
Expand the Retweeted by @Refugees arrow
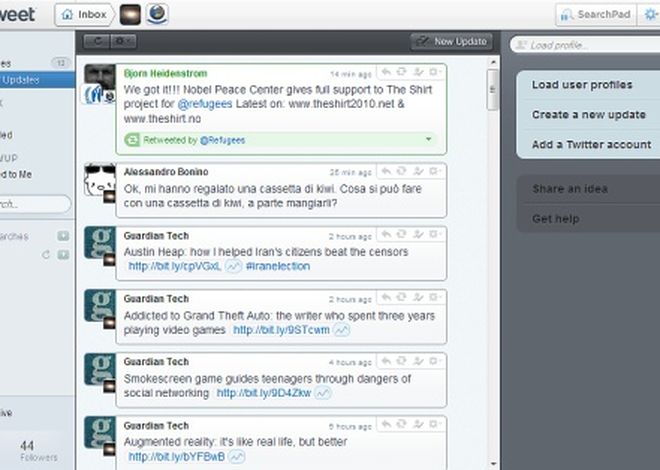(428, 139)
